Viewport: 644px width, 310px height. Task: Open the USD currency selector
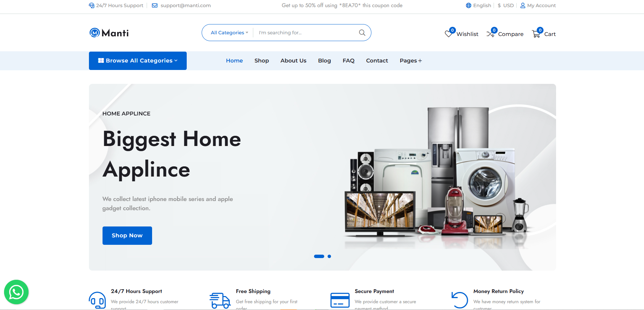point(506,5)
